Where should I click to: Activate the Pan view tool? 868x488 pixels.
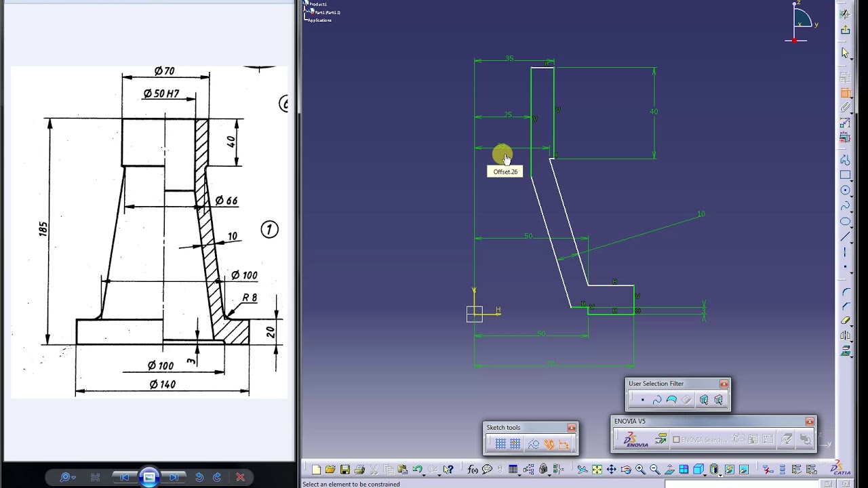(x=612, y=469)
